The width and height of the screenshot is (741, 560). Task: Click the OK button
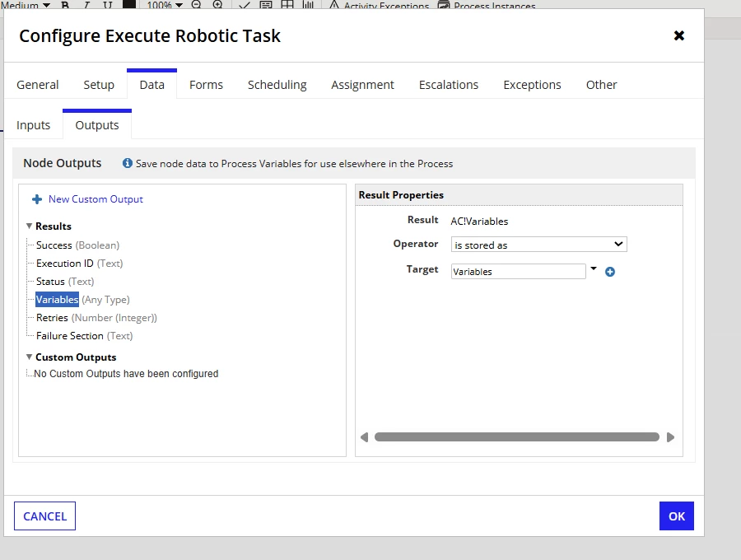[x=676, y=516]
